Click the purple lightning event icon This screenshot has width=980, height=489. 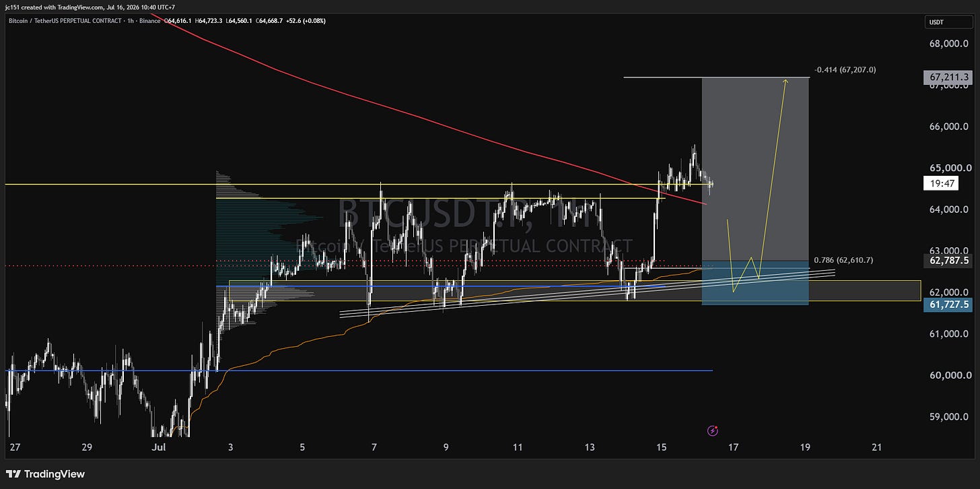click(713, 430)
